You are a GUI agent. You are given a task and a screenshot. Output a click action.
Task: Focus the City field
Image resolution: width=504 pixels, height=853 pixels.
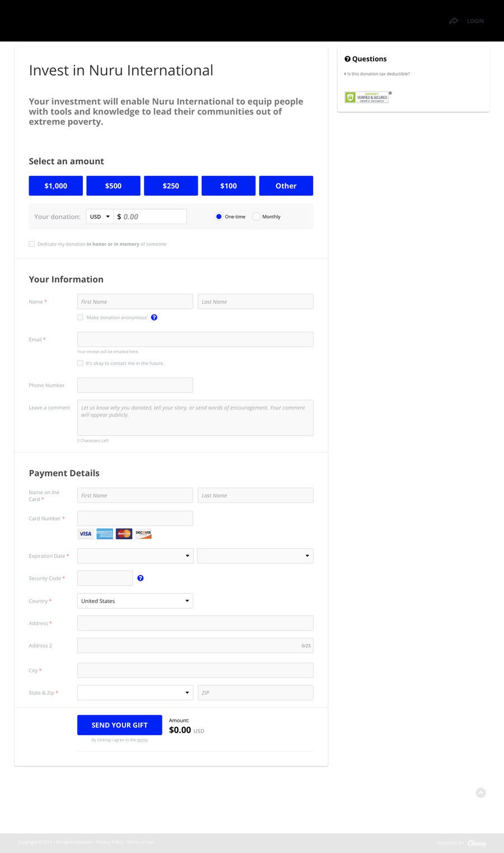point(195,670)
